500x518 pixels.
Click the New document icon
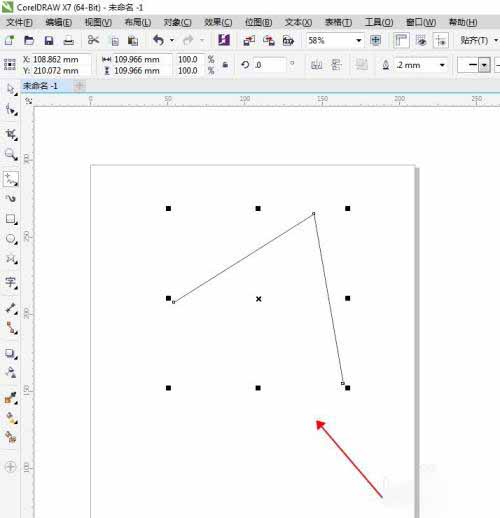point(9,41)
